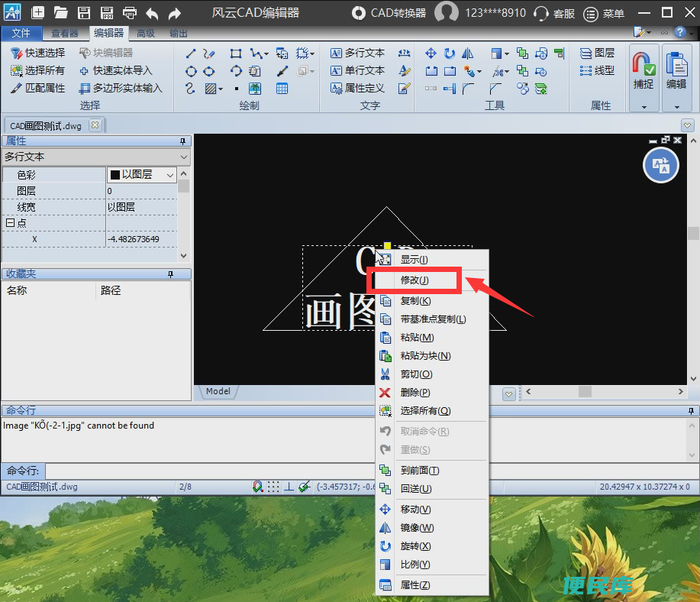Open the CAD转换器 converter
Viewport: 700px width, 602px height.
pyautogui.click(x=389, y=12)
